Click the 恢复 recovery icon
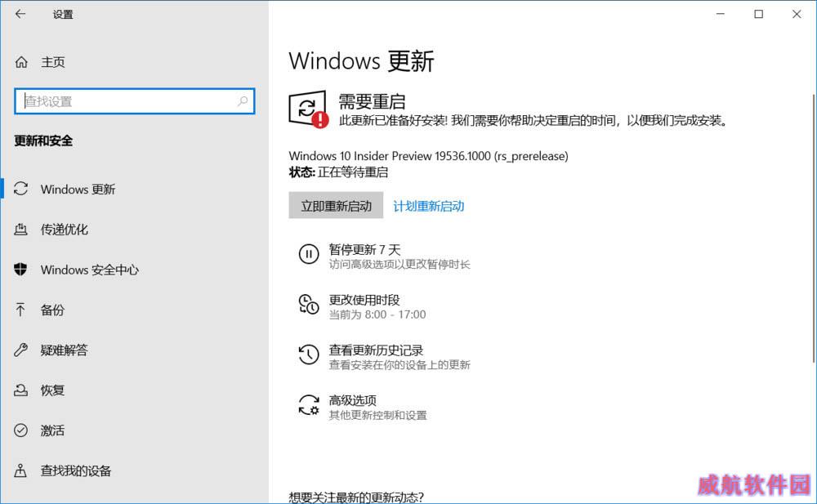This screenshot has width=817, height=504. [21, 390]
